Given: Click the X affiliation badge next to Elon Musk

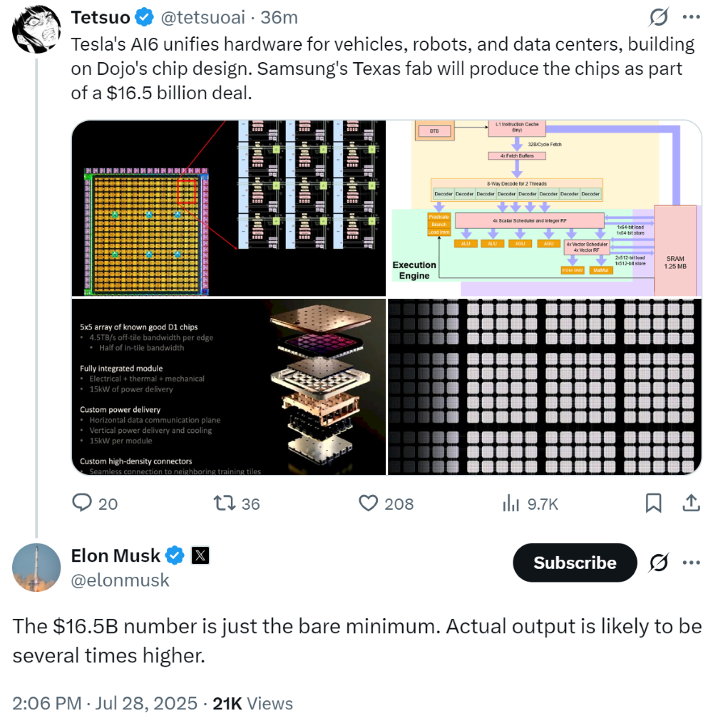Looking at the screenshot, I should point(200,555).
